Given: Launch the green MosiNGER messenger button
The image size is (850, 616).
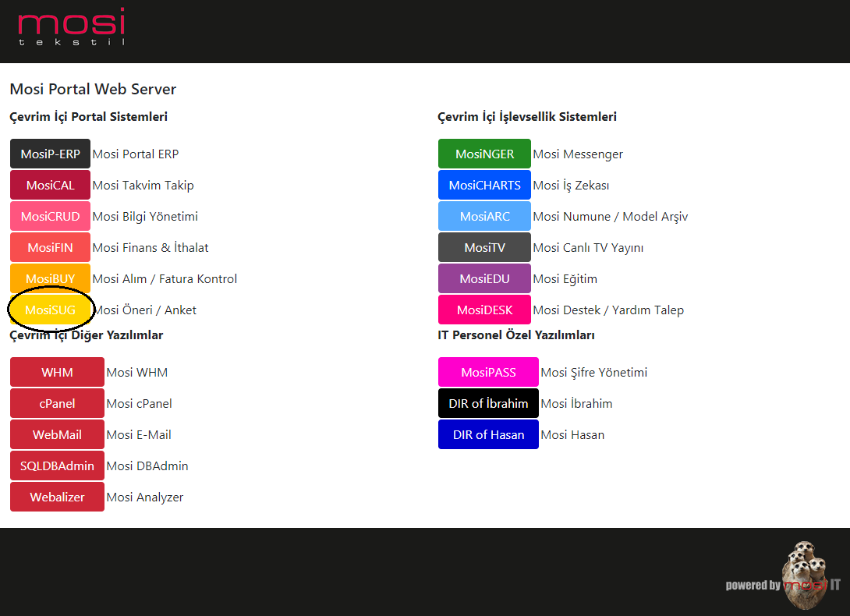Looking at the screenshot, I should click(x=484, y=154).
